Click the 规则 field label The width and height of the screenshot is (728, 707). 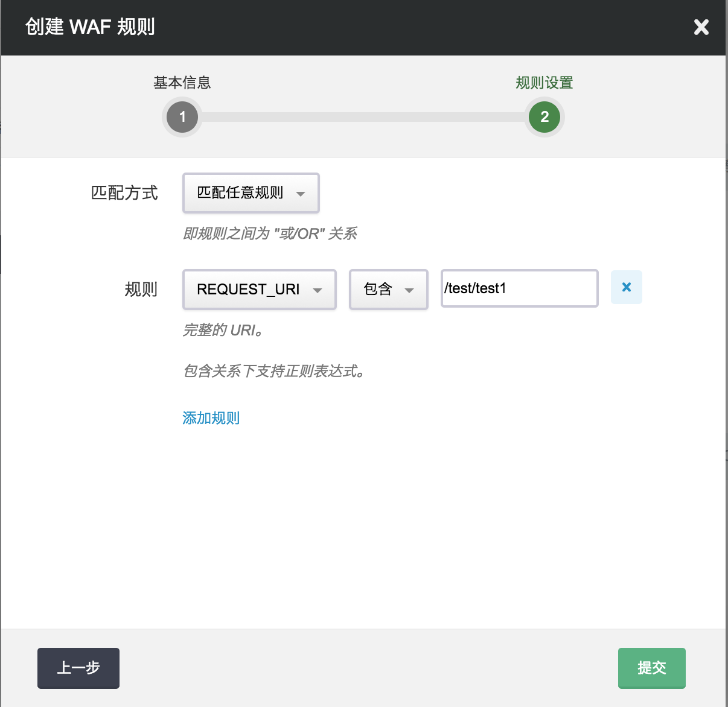point(141,290)
